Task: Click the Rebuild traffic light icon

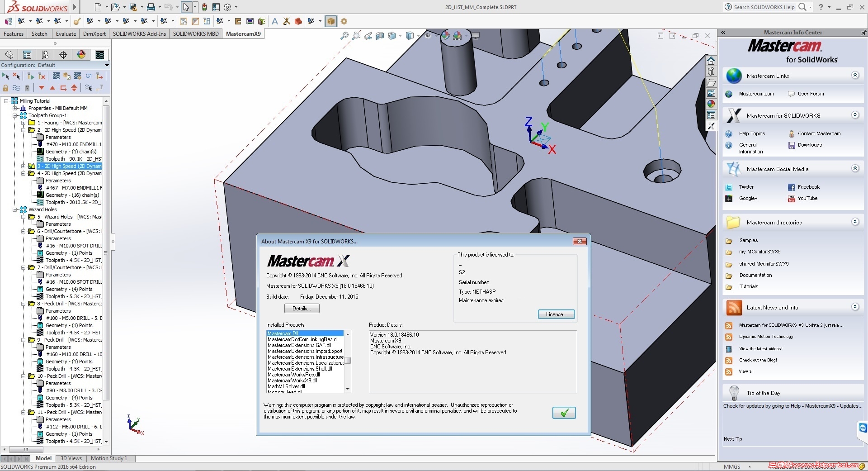Action: tap(204, 7)
